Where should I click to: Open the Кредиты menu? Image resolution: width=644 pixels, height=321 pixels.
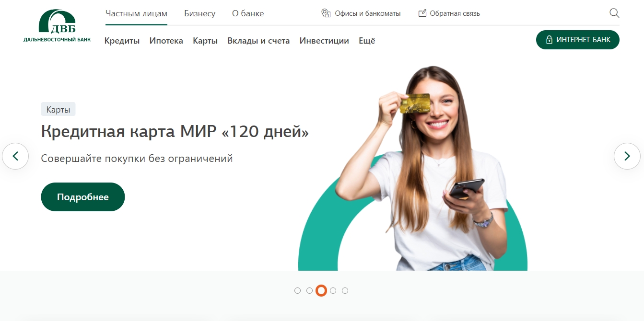[122, 41]
